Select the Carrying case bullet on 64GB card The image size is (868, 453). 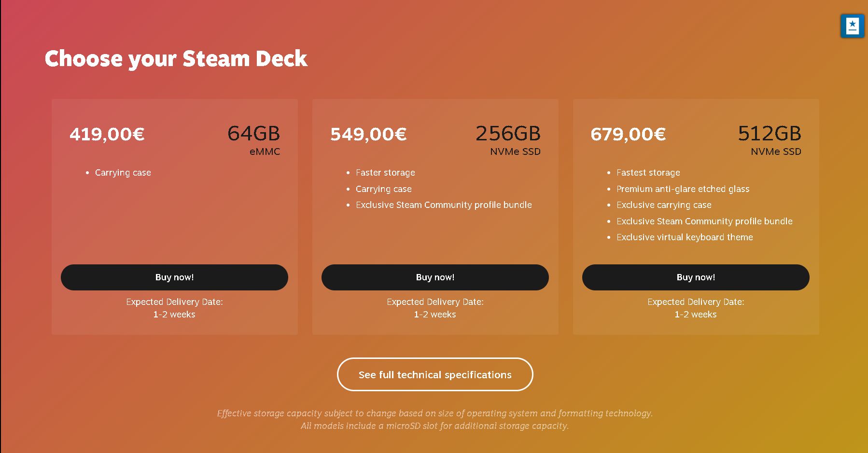[x=123, y=172]
